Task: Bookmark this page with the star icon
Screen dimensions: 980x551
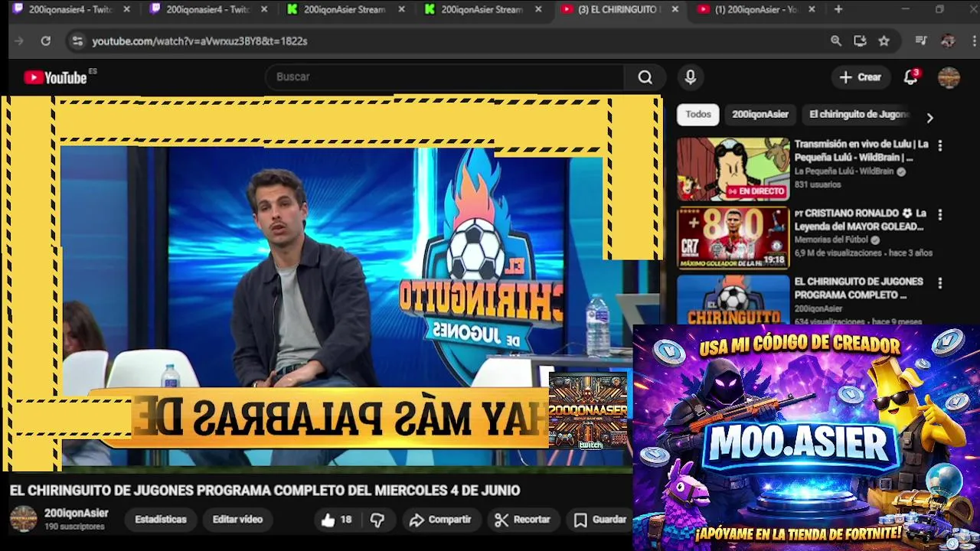Action: point(884,41)
